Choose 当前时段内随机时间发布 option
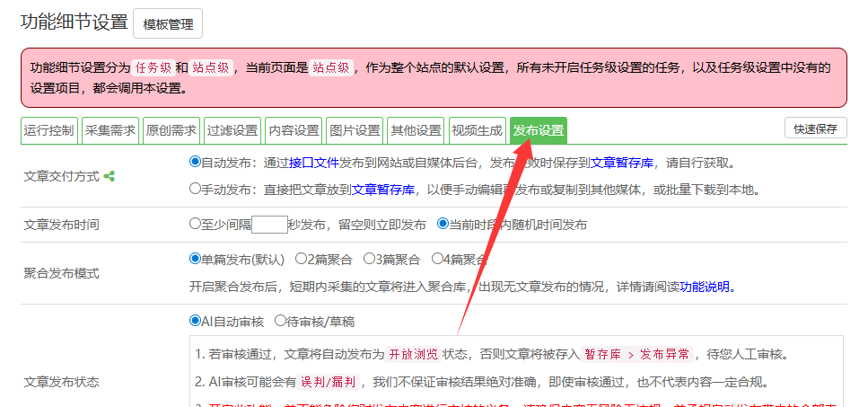 pyautogui.click(x=443, y=224)
